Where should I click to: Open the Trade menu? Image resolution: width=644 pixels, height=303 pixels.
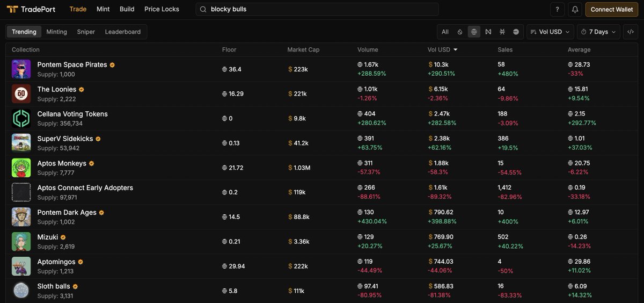(78, 9)
